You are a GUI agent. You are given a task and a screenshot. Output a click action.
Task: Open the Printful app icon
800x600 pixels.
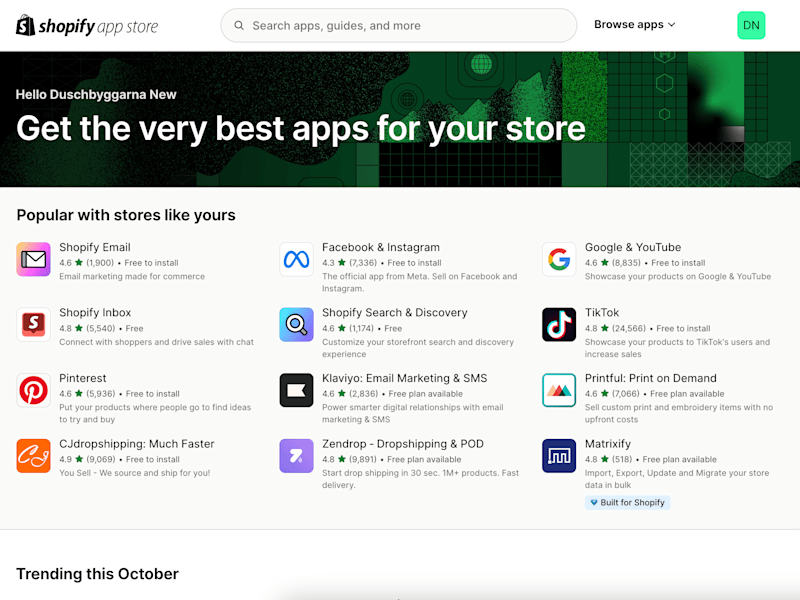click(x=559, y=390)
